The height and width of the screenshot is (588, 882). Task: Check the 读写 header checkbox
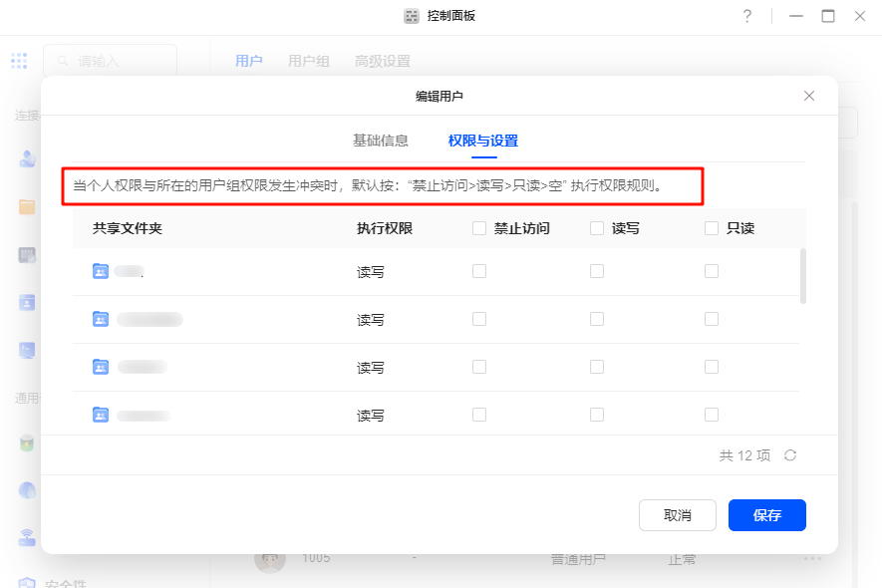click(x=597, y=228)
